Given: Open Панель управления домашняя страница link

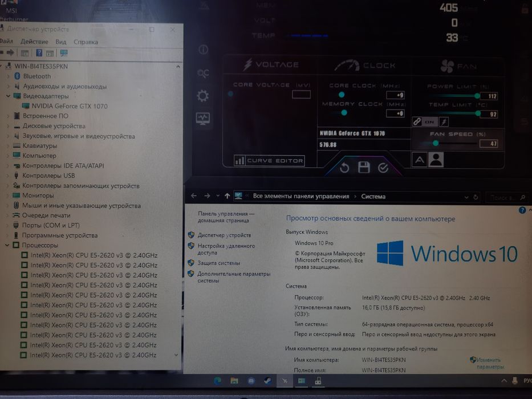Looking at the screenshot, I should tap(226, 217).
